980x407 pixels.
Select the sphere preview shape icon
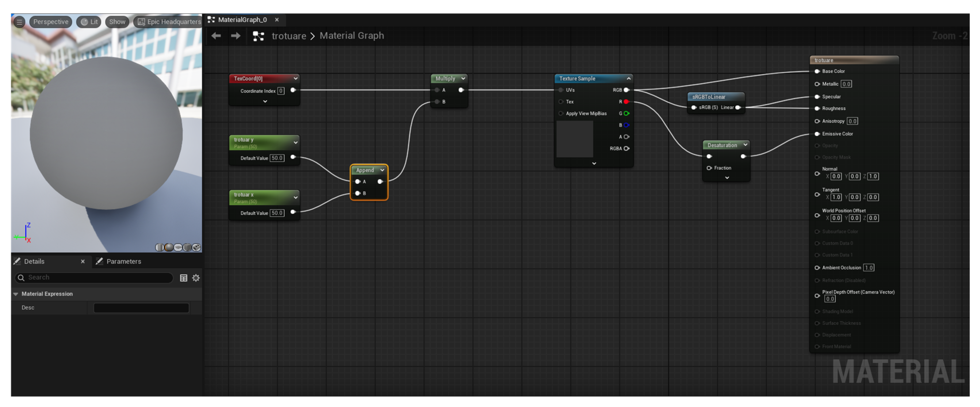coord(169,248)
